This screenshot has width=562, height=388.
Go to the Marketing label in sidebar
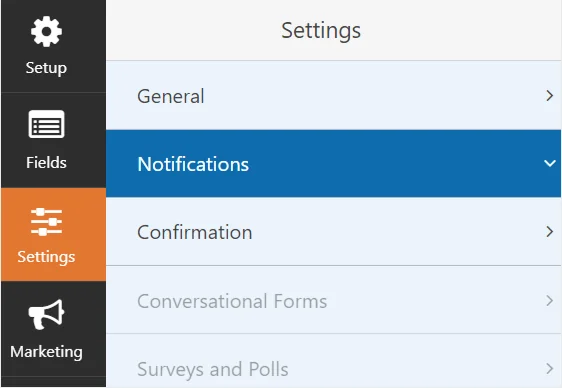(x=46, y=352)
